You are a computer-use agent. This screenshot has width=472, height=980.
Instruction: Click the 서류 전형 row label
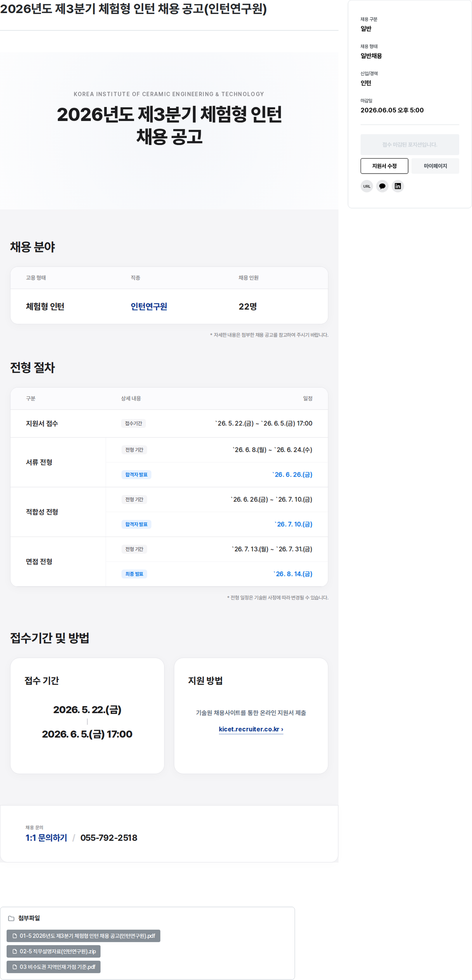click(x=39, y=462)
